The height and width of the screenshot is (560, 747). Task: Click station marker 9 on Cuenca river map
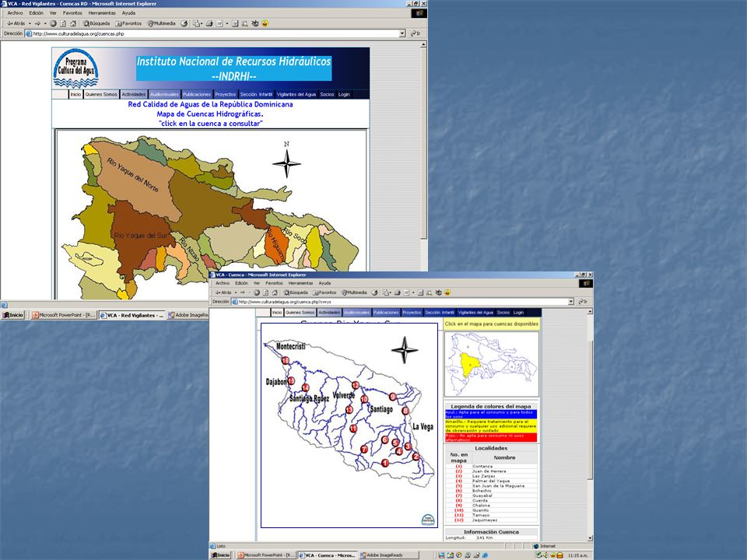(x=392, y=396)
